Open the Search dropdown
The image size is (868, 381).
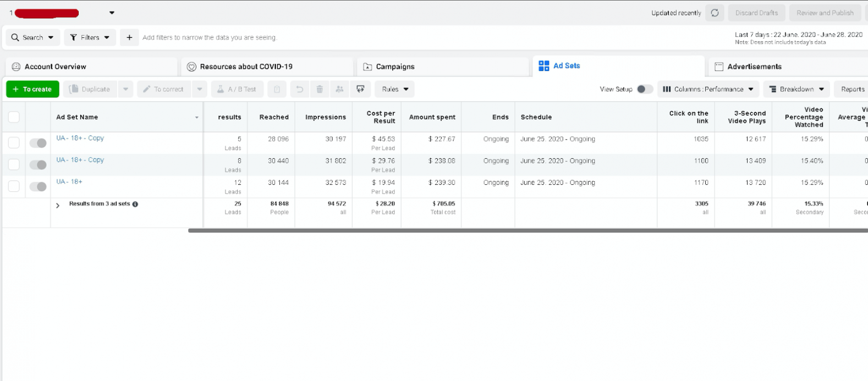tap(33, 37)
